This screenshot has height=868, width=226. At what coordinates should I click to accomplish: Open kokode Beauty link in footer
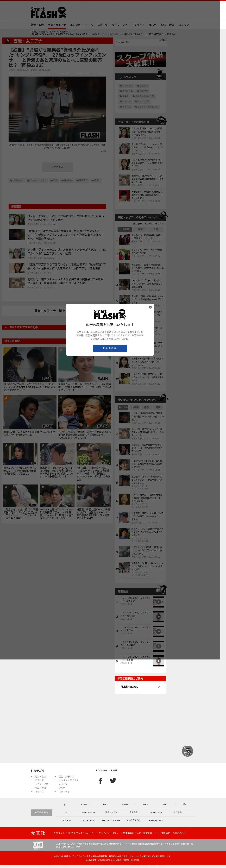click(89, 820)
